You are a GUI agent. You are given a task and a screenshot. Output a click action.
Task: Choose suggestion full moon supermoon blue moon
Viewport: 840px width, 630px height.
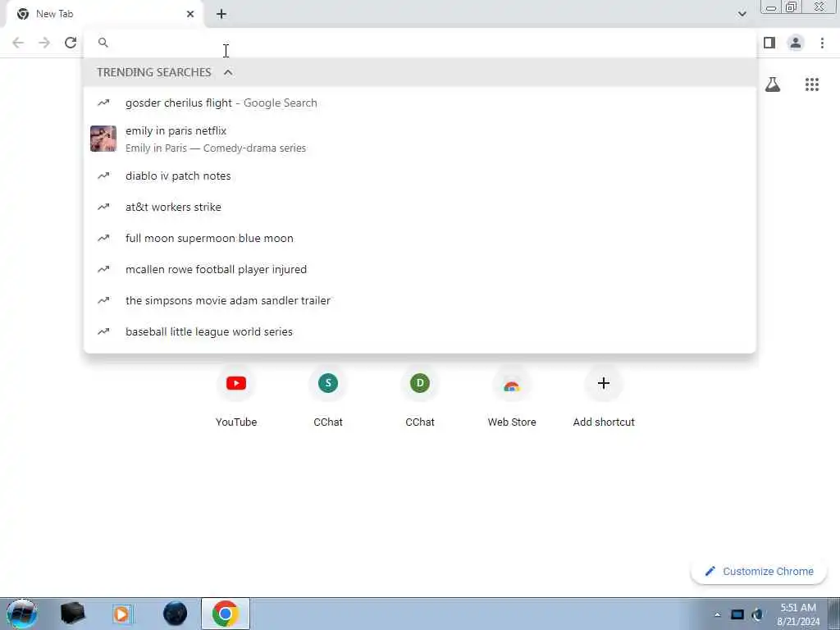coord(420,238)
